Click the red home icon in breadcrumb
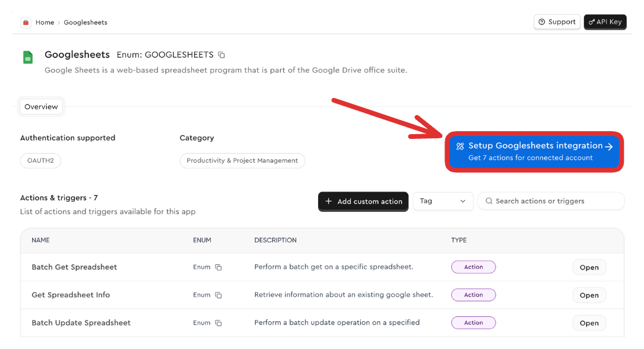Screen dimensions: 644x349 (x=26, y=23)
